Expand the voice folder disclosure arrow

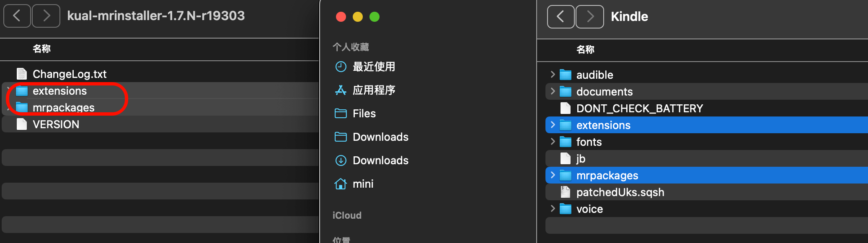553,209
